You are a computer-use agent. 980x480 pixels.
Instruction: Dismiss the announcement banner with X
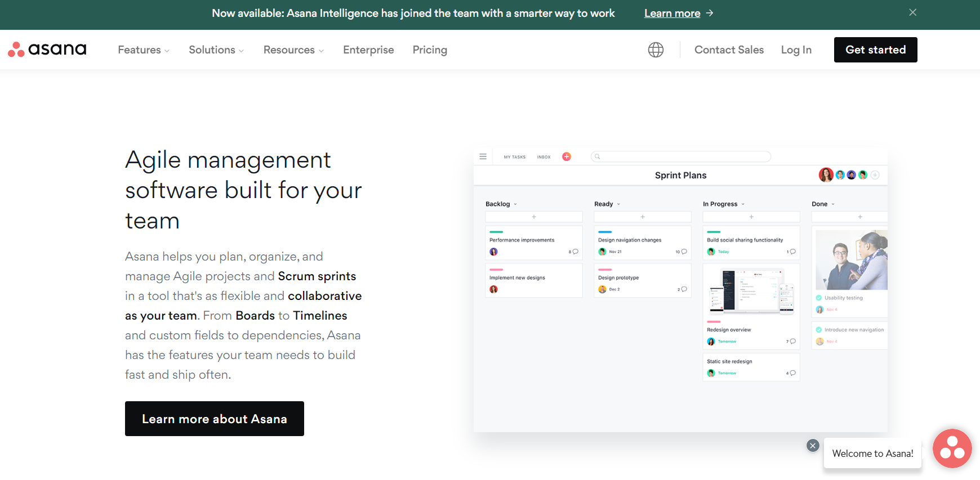pos(913,12)
